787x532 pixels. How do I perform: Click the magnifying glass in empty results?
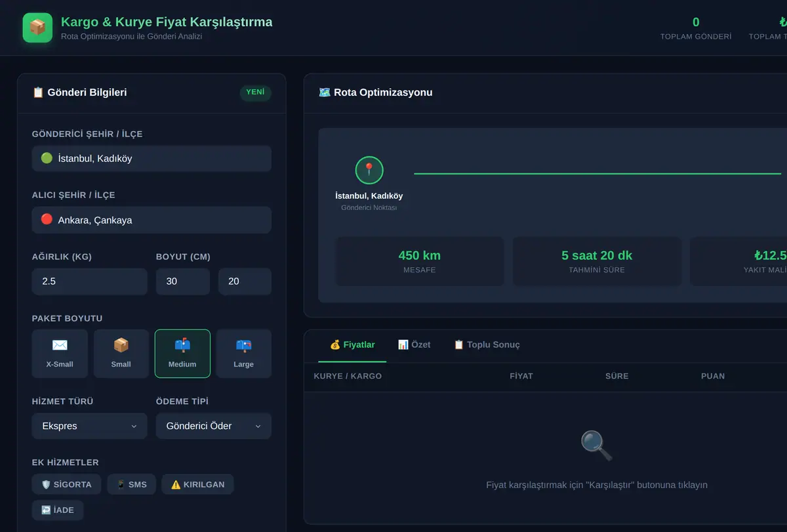(597, 445)
